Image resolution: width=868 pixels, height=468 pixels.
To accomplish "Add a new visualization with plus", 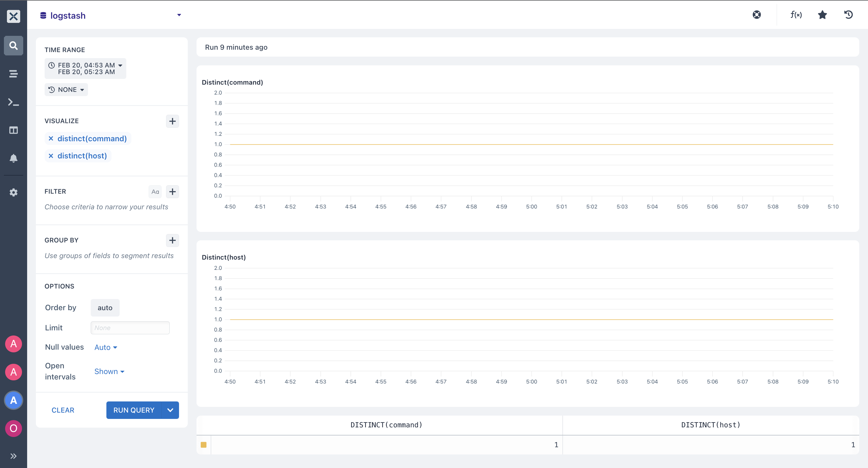I will click(x=172, y=121).
